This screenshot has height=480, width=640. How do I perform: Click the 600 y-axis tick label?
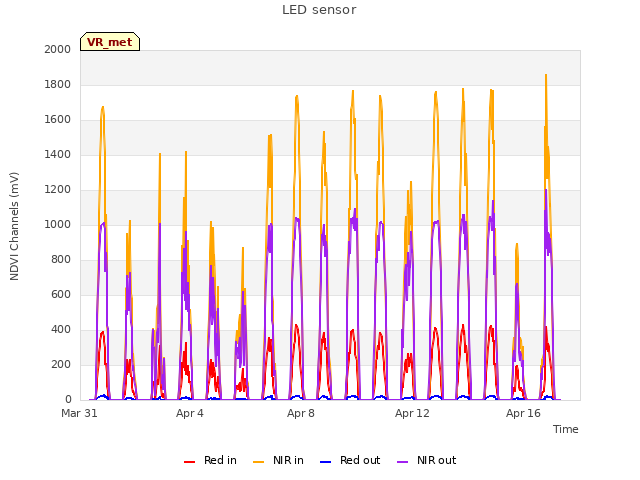pos(61,294)
